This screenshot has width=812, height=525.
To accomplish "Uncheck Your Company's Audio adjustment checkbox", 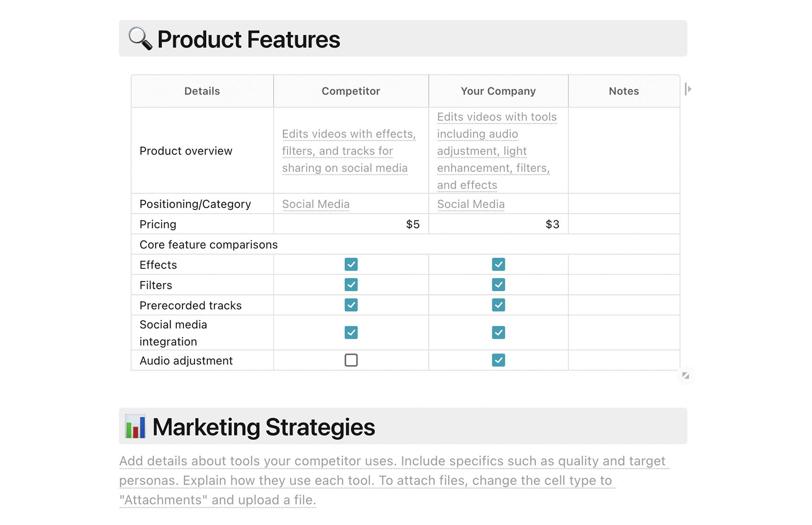I will click(x=498, y=360).
